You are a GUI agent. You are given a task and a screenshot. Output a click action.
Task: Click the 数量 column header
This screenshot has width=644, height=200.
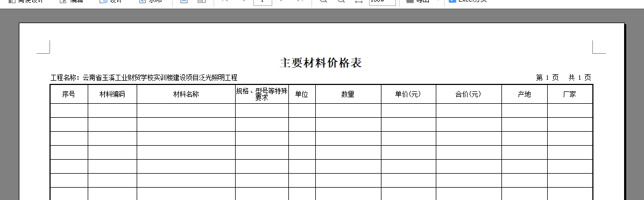pyautogui.click(x=348, y=94)
